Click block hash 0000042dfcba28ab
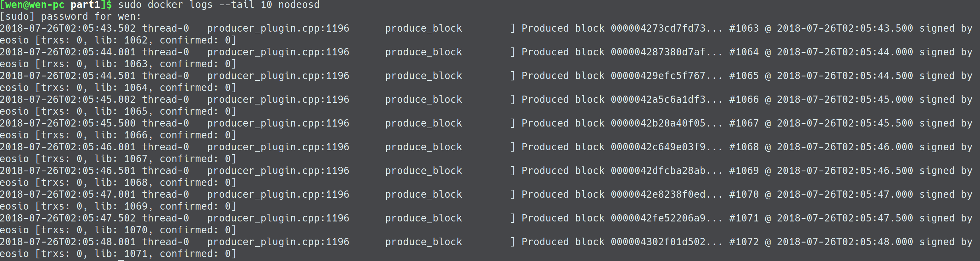The width and height of the screenshot is (980, 261). pyautogui.click(x=658, y=171)
